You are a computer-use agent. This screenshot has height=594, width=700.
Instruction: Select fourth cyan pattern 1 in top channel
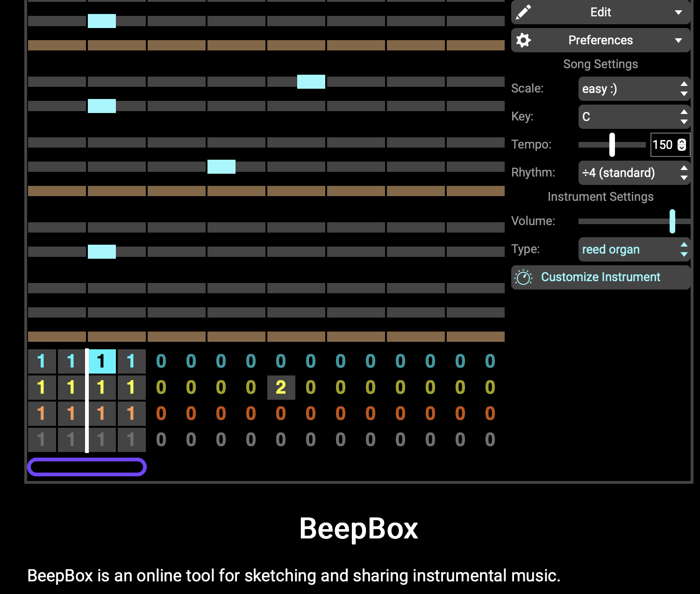pos(132,361)
